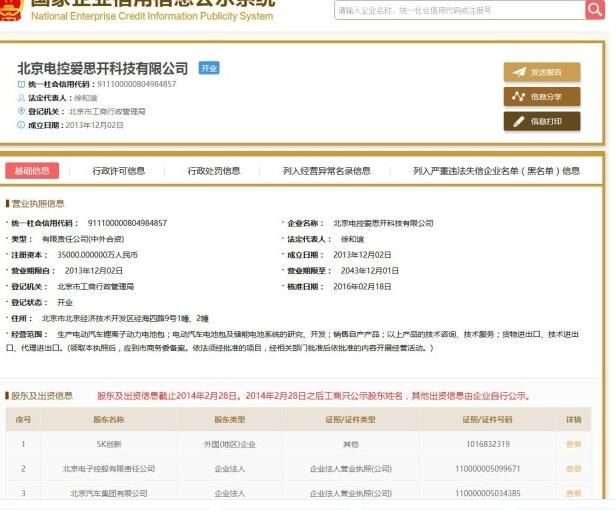Click approval date 2016年02月18日
Screen dimensions: 616x510
click(x=362, y=286)
